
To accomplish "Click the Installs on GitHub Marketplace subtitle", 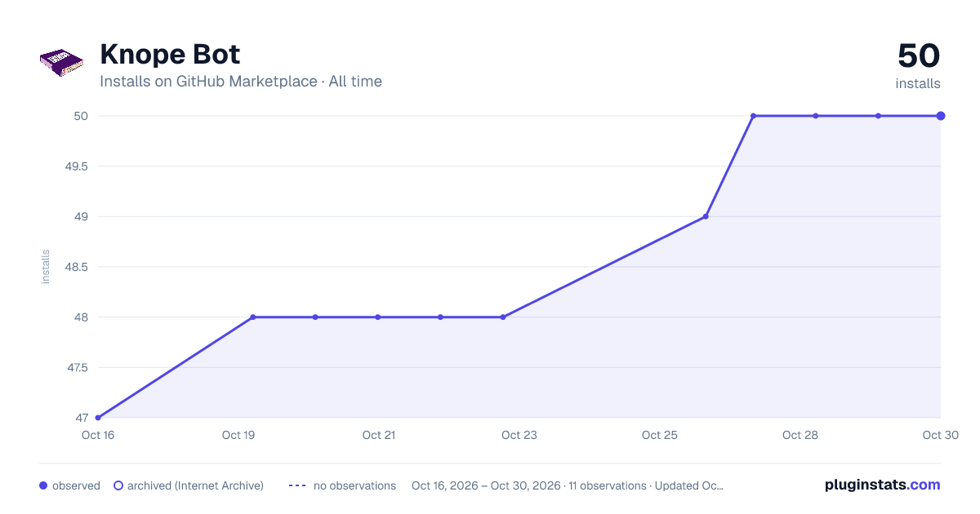I will [x=241, y=82].
